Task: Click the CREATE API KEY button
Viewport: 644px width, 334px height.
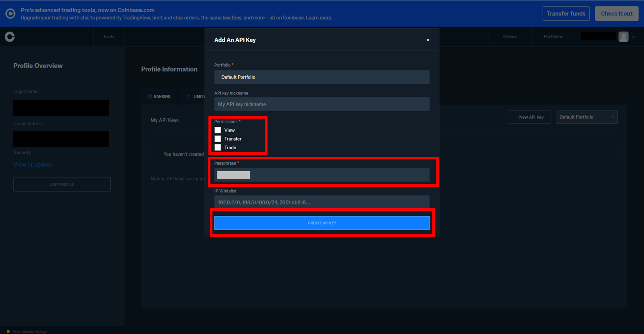Action: coord(322,223)
